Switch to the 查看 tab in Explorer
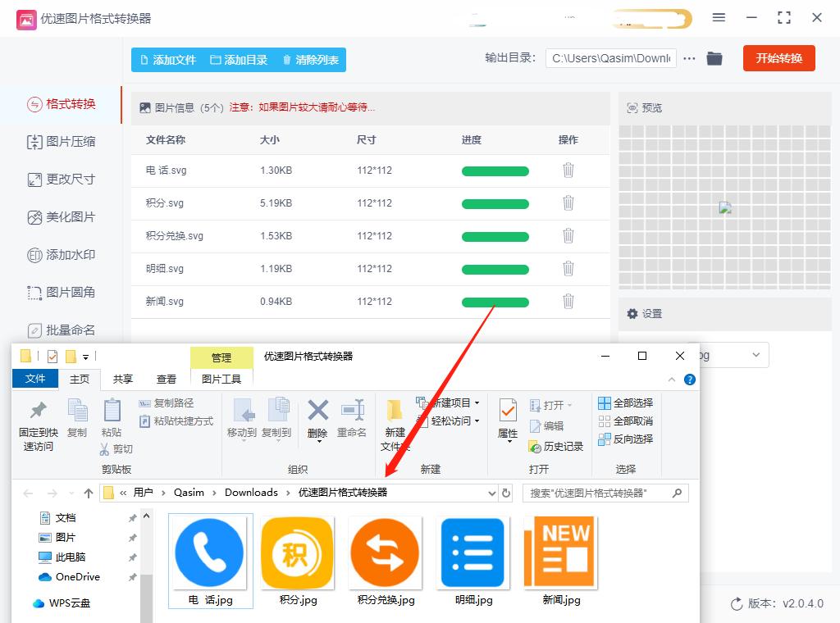 tap(167, 379)
